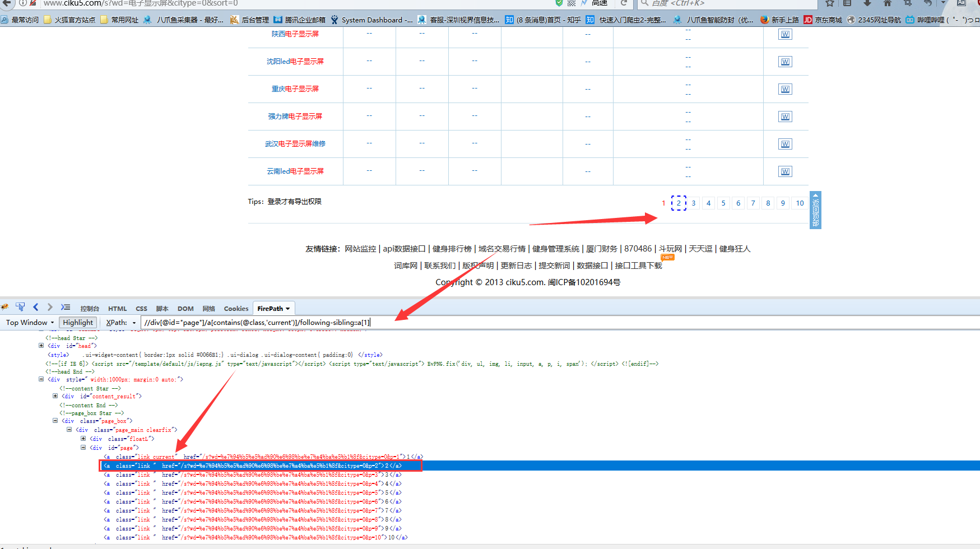
Task: Click the Firebug bug icon
Action: click(5, 307)
